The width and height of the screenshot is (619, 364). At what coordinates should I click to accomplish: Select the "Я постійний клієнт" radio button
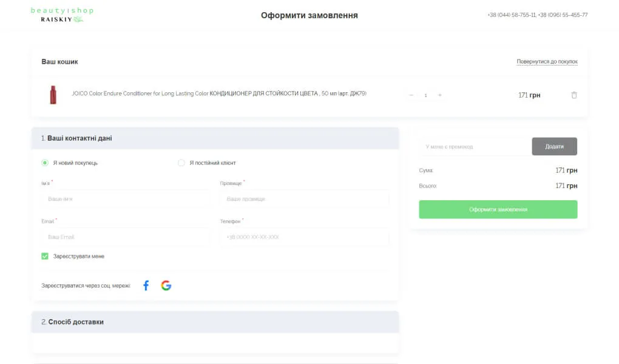[x=181, y=163]
